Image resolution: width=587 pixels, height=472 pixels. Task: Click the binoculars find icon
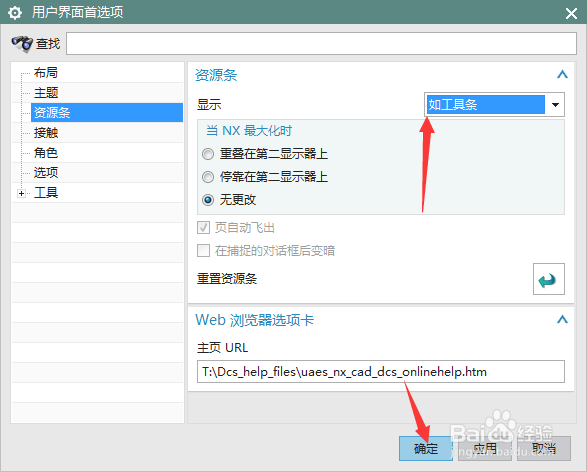coord(22,43)
